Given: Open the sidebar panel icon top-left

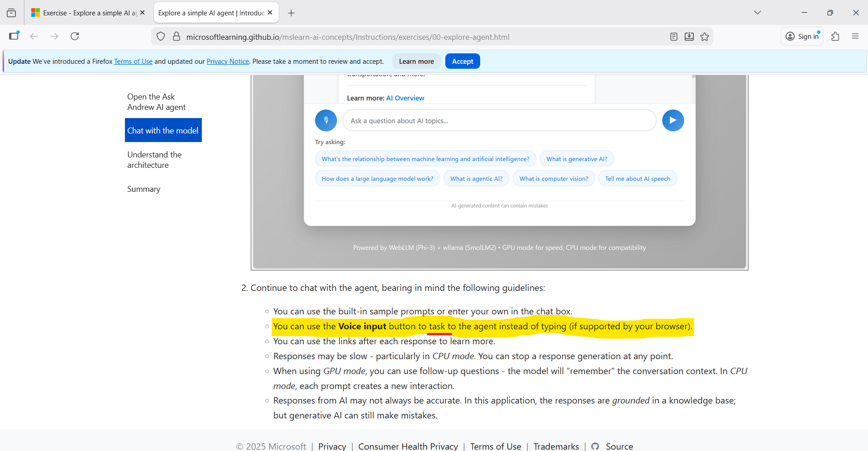Looking at the screenshot, I should tap(11, 13).
